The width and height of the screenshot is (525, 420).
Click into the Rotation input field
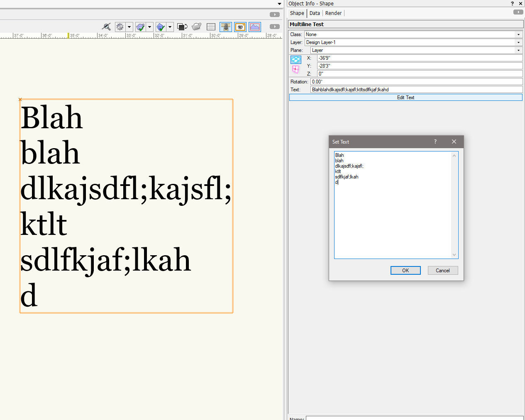[x=416, y=82]
